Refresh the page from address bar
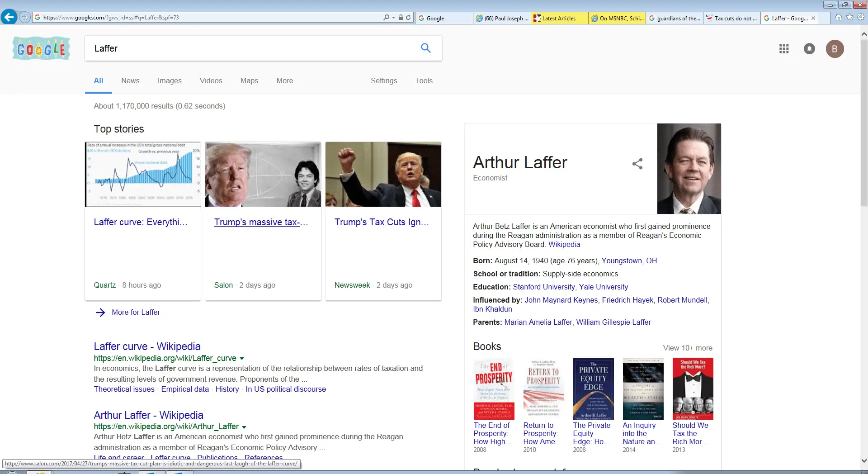Image resolution: width=868 pixels, height=474 pixels. point(408,18)
